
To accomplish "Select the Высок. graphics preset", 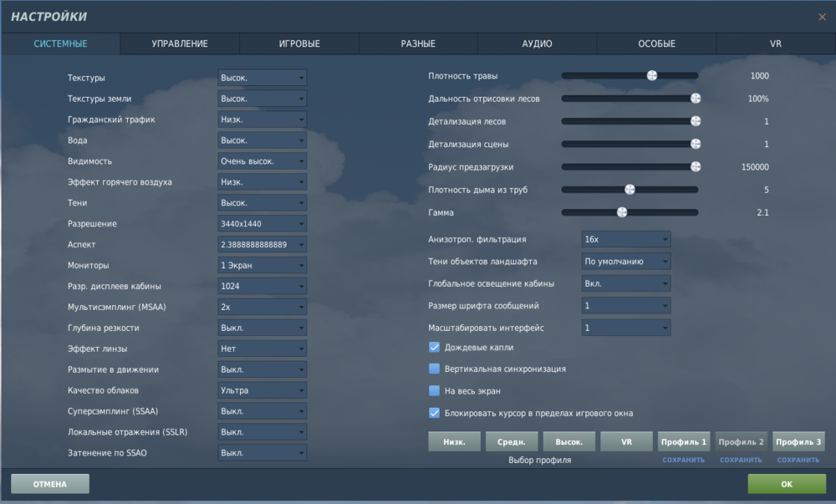I will click(x=568, y=441).
